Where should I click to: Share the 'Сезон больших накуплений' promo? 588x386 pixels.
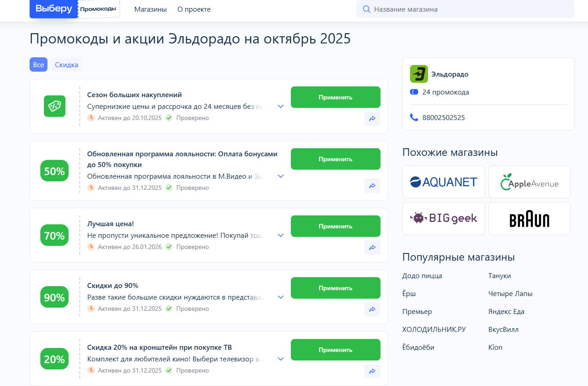click(372, 119)
